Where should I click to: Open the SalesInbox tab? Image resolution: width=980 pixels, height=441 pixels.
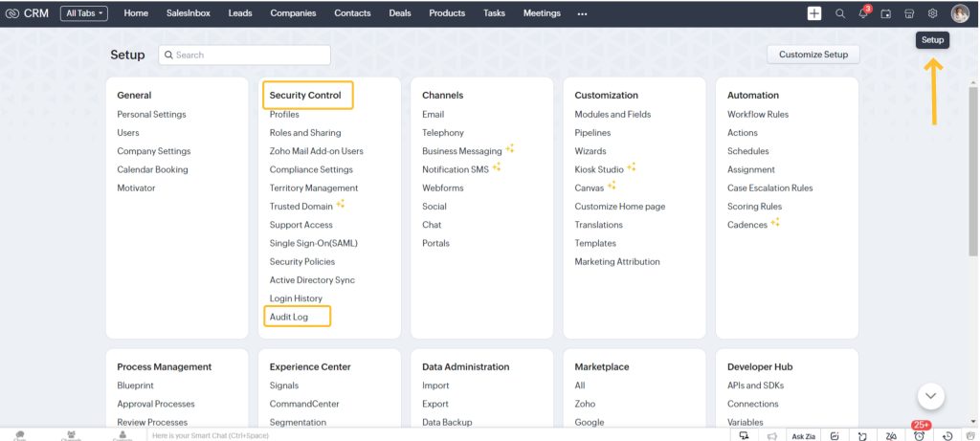(189, 13)
